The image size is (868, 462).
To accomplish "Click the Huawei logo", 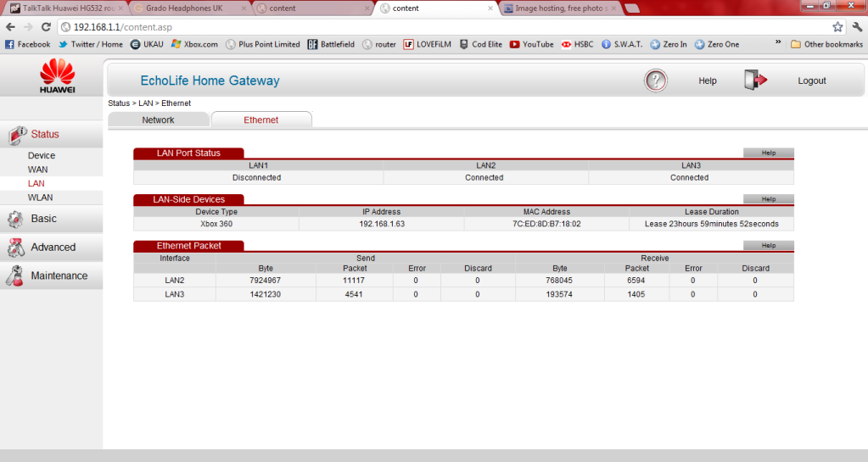I will tap(57, 75).
